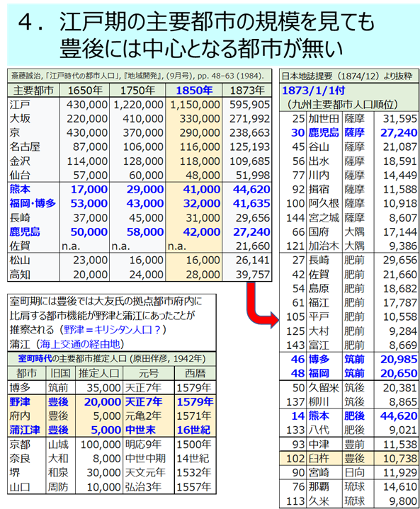Select the 九州主要都市人口順位 subtitle
This screenshot has height=509, width=420.
(x=342, y=105)
